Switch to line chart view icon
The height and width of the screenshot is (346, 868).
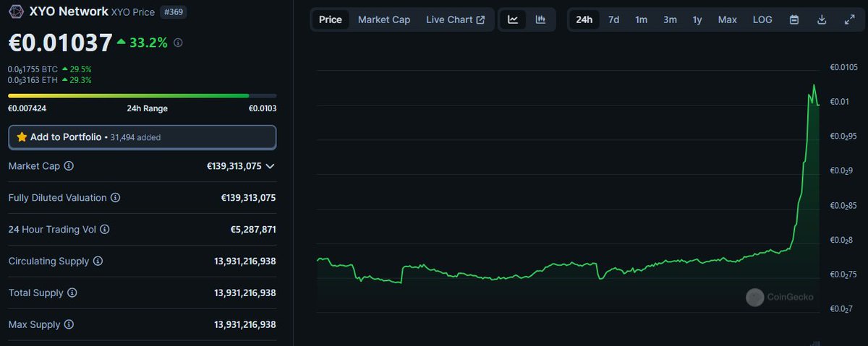[x=513, y=20]
